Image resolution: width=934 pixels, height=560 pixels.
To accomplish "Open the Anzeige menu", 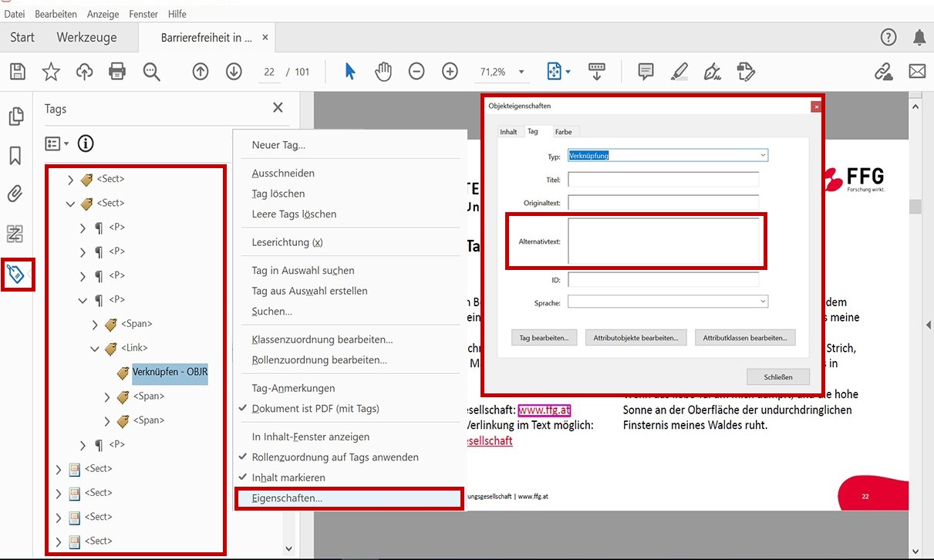I will tap(103, 14).
